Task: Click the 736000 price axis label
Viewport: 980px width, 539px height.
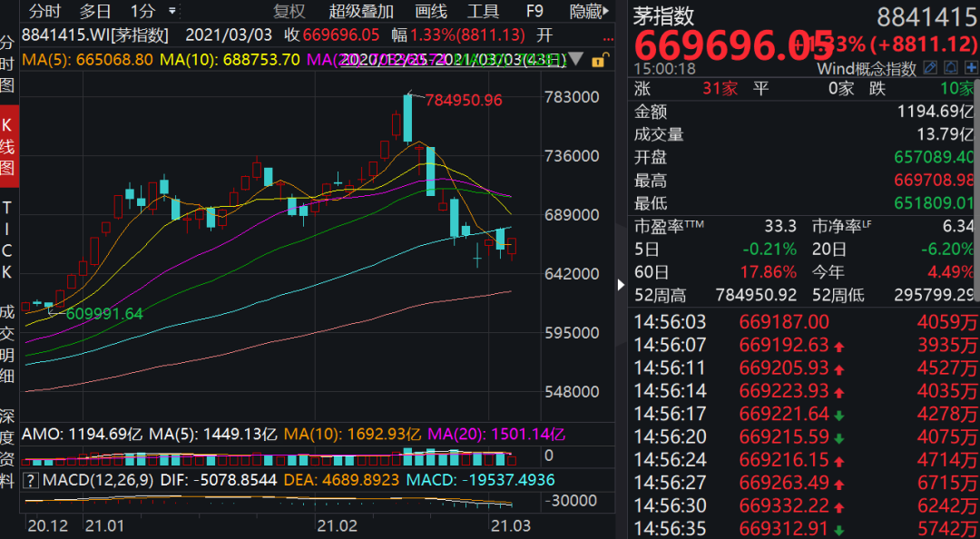Action: click(x=572, y=156)
